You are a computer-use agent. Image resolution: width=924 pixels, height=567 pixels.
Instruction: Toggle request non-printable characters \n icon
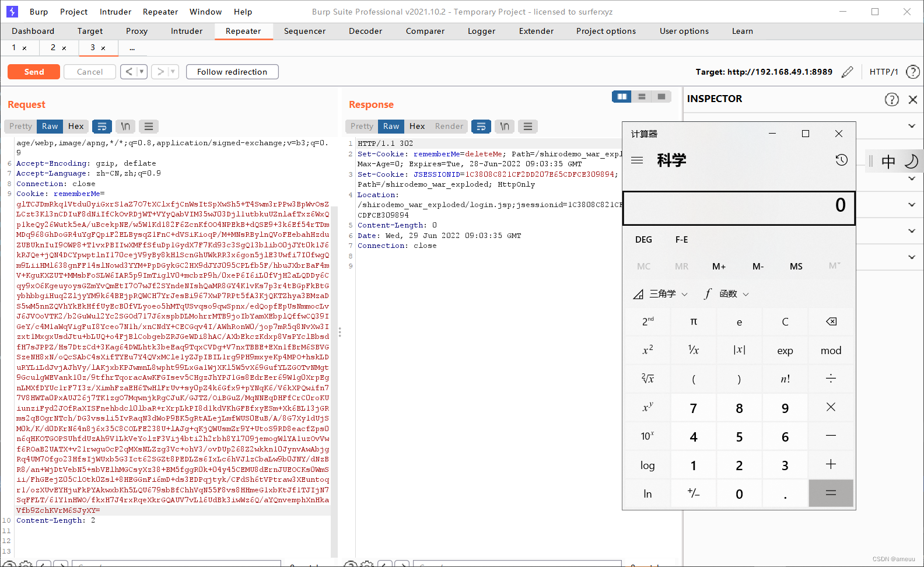point(125,126)
